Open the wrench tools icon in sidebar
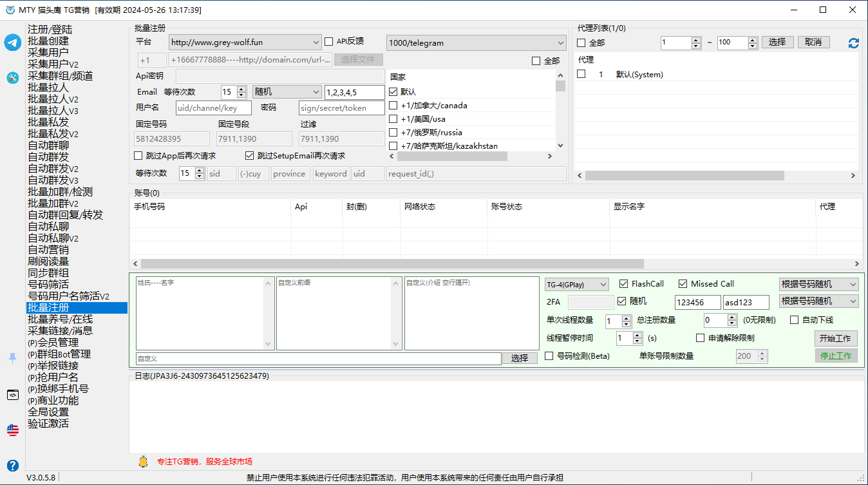The width and height of the screenshot is (868, 485). (13, 77)
